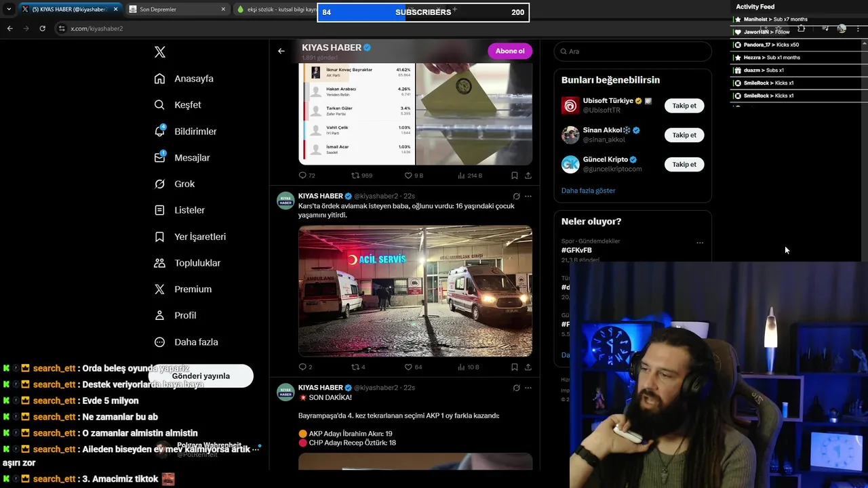Switch to the KIYAS HABER browser tab
The image size is (868, 488).
coord(70,9)
